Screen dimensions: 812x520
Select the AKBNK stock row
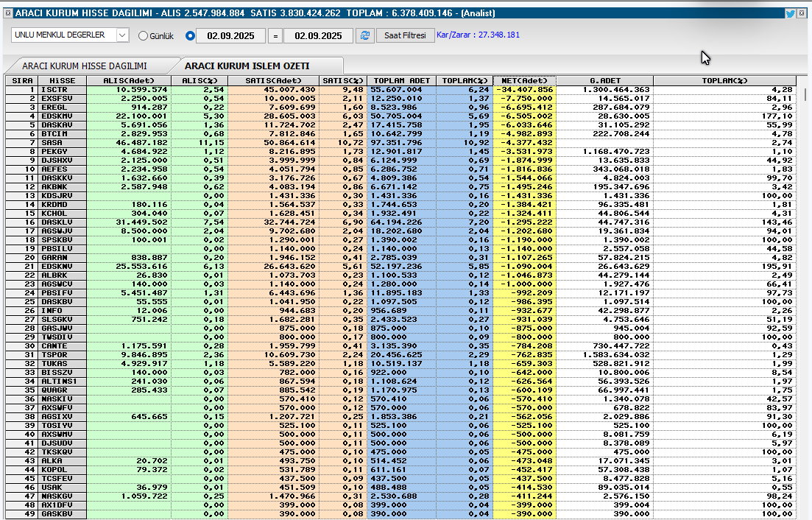point(400,187)
